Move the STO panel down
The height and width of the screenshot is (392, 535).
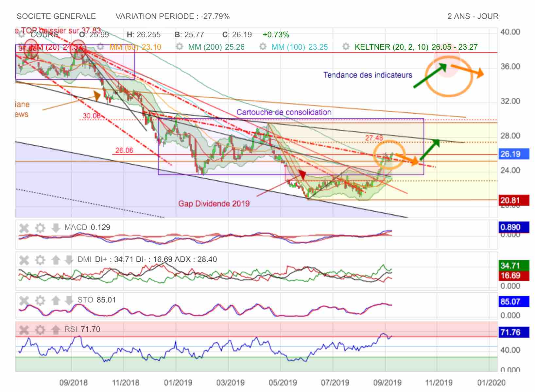tap(69, 300)
